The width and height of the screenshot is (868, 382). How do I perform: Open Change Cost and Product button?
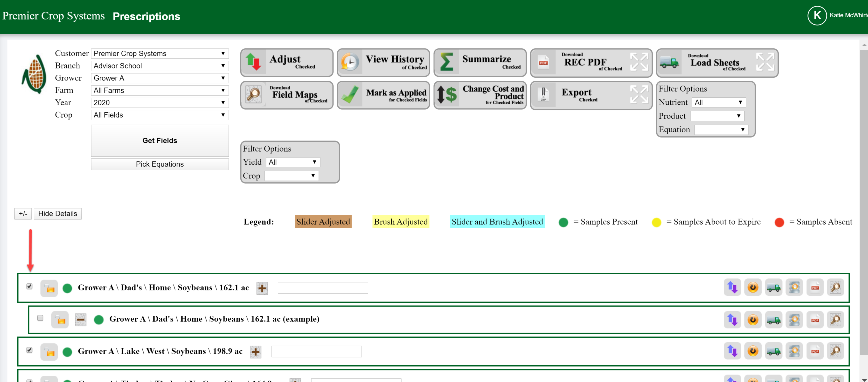coord(479,95)
